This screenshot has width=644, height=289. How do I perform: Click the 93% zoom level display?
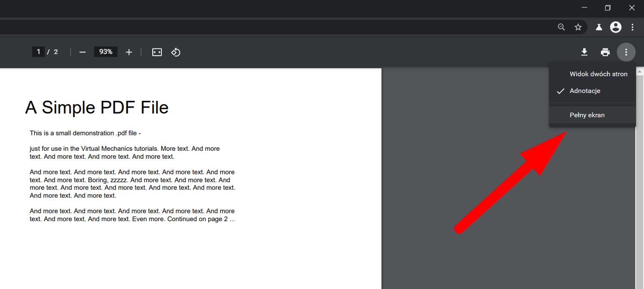click(x=105, y=52)
